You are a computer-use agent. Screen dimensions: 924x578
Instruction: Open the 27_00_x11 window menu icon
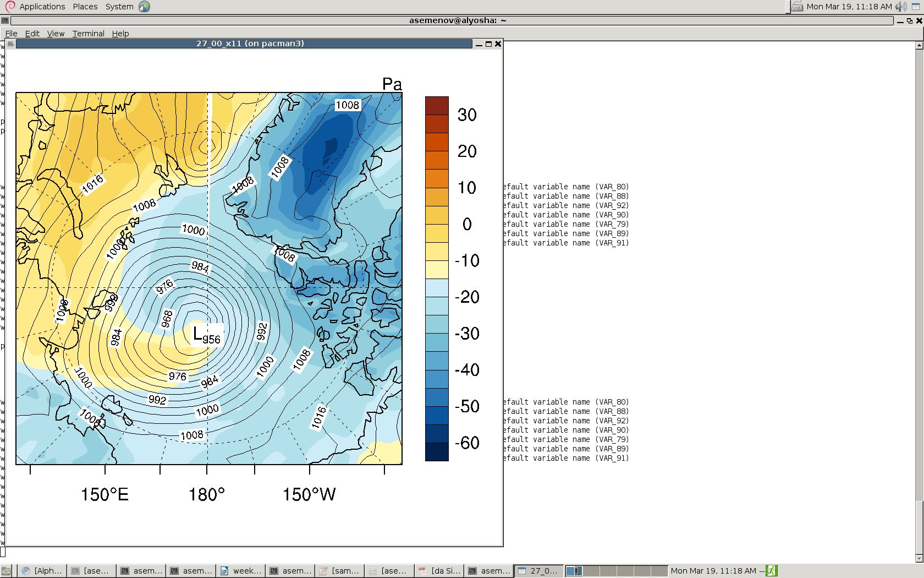coord(10,44)
